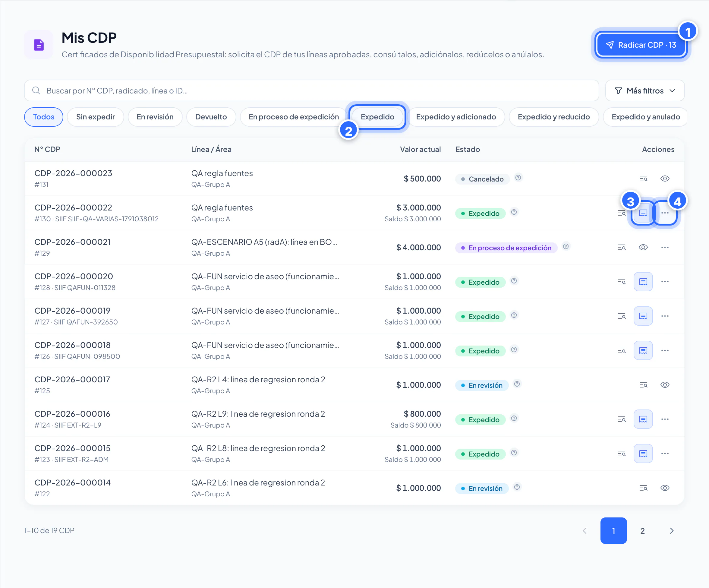
Task: Open more actions for CDP-2026-000015
Action: 665,454
